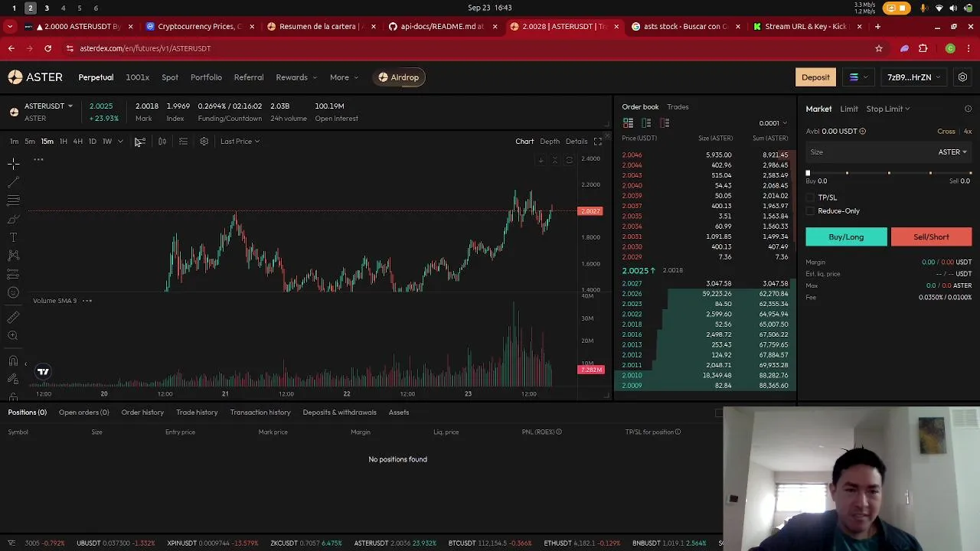
Task: Show both bids and asks order book view
Action: [x=628, y=123]
